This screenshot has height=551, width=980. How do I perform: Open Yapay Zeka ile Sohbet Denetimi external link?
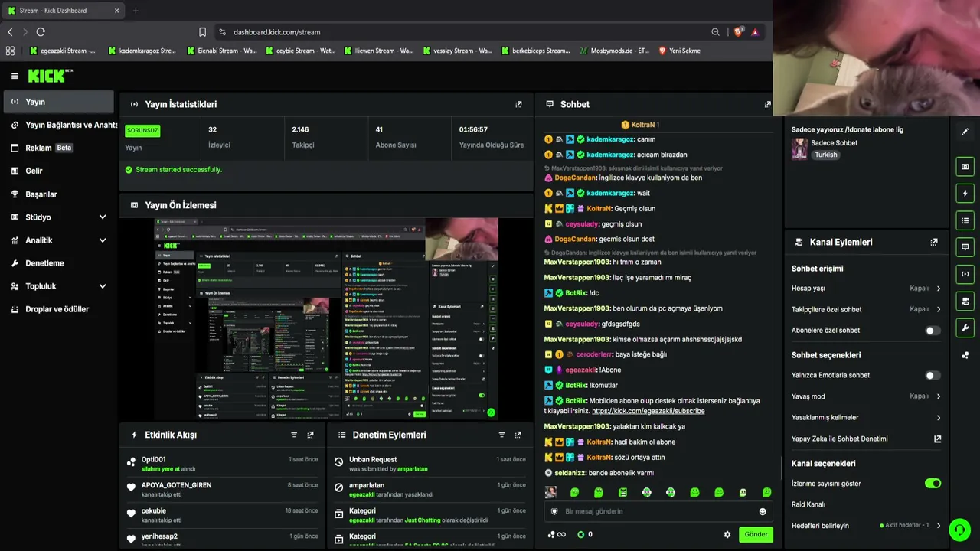coord(937,439)
